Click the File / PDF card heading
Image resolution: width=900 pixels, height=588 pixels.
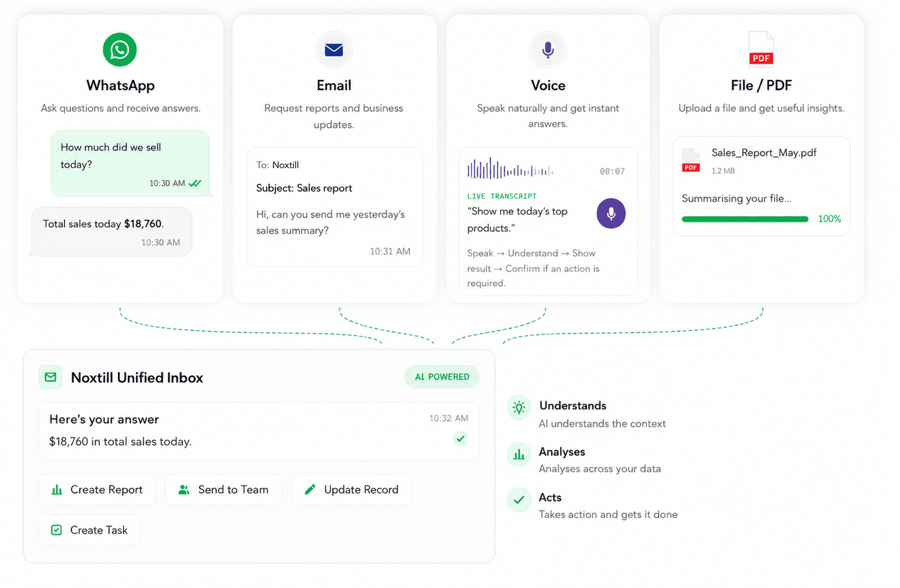(761, 86)
